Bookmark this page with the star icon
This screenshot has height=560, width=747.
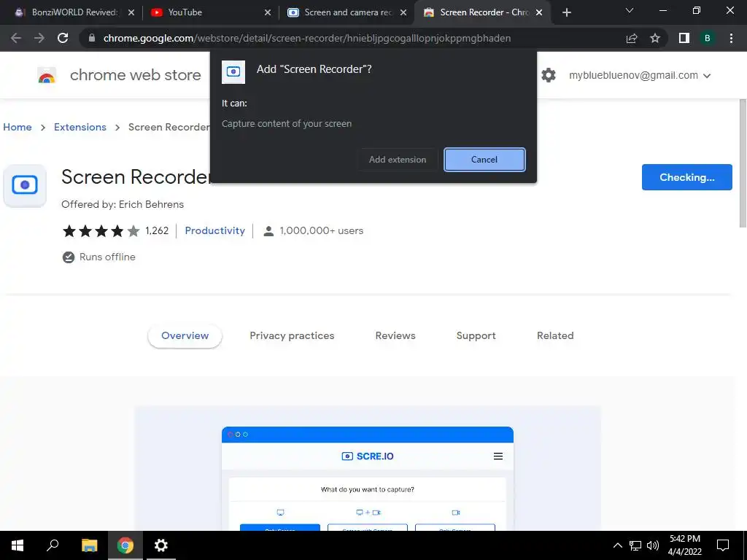(655, 38)
